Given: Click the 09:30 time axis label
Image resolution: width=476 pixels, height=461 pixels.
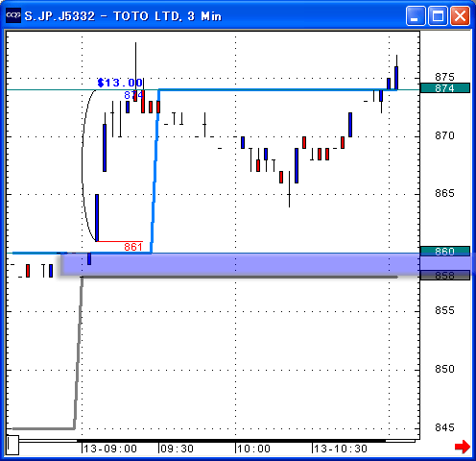Looking at the screenshot, I should pyautogui.click(x=177, y=449).
